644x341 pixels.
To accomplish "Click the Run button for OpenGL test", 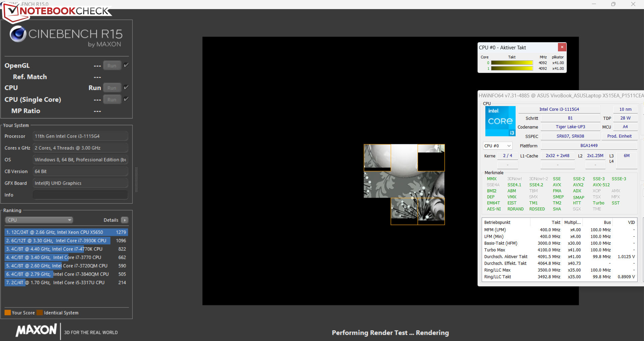I will [x=112, y=65].
